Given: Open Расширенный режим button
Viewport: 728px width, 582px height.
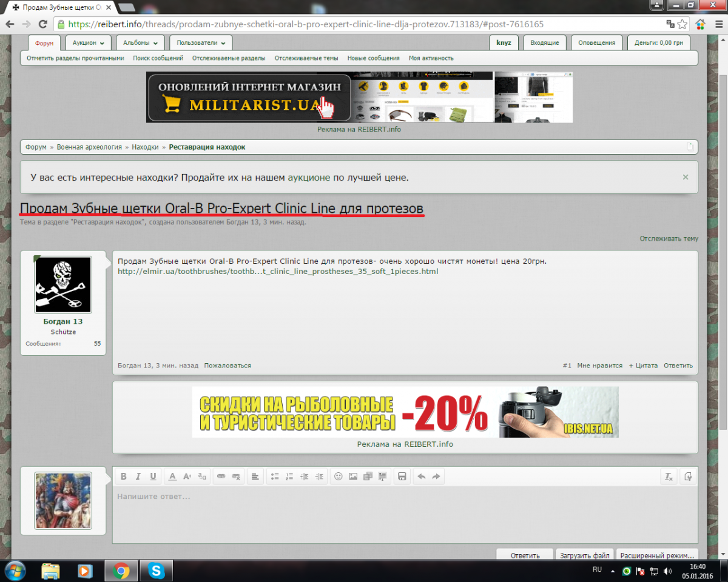Looking at the screenshot, I should pos(657,555).
